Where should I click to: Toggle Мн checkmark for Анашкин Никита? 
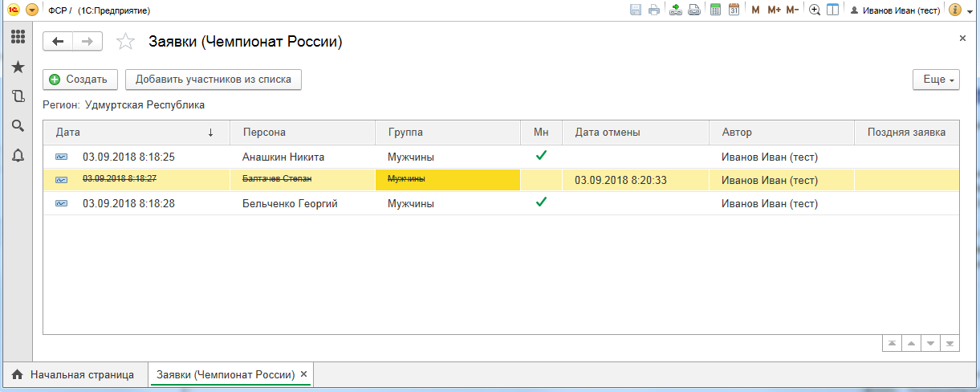pyautogui.click(x=541, y=156)
